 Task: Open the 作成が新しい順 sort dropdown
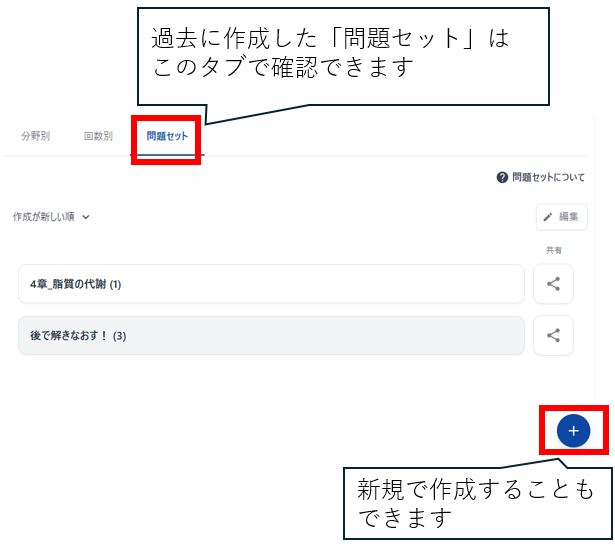(51, 217)
